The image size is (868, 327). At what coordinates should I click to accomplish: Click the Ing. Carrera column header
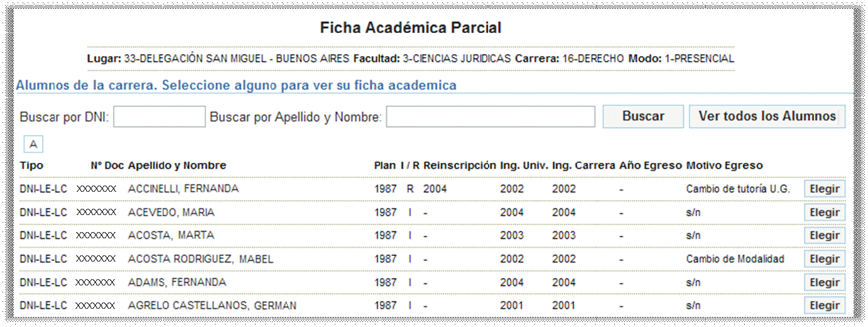pos(583,165)
